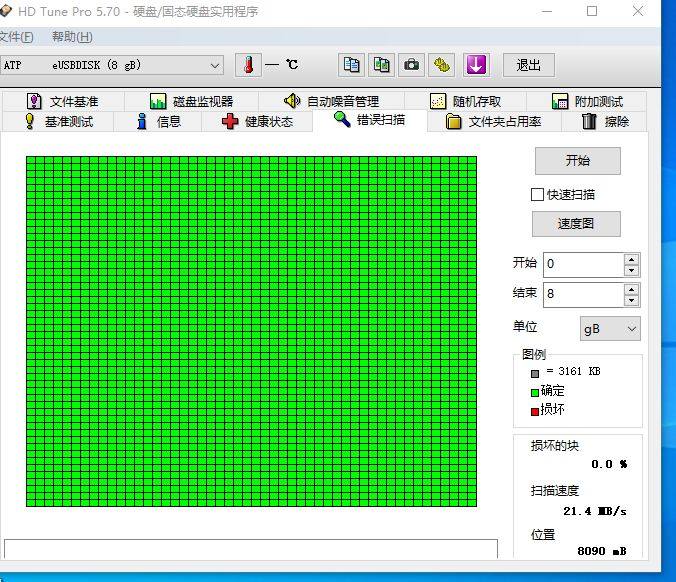Switch to the 擦除 tab

(604, 122)
